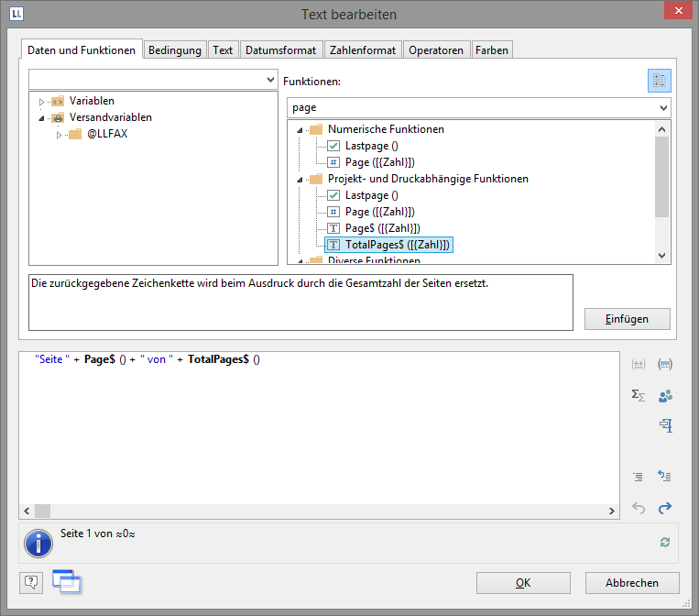Viewport: 699px width, 616px height.
Task: Click the sigma aggregate functions icon
Action: point(639,395)
